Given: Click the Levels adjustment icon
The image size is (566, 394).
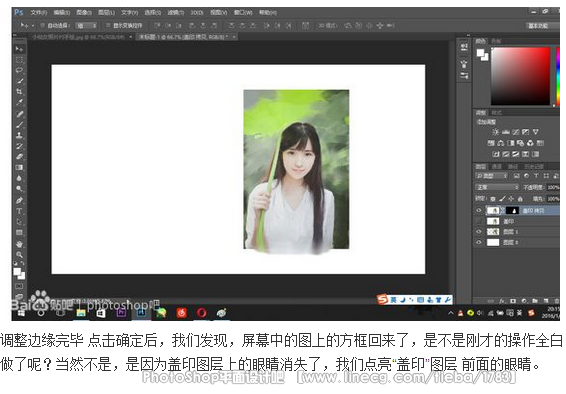Looking at the screenshot, I should click(x=506, y=132).
